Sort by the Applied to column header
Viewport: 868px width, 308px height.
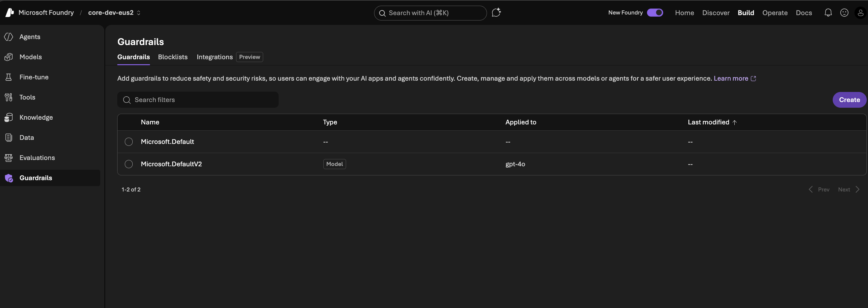pos(521,122)
